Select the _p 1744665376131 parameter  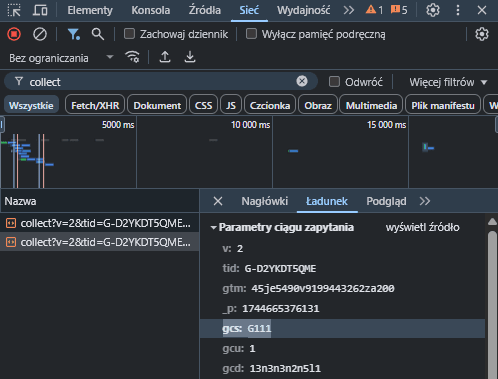tap(271, 308)
